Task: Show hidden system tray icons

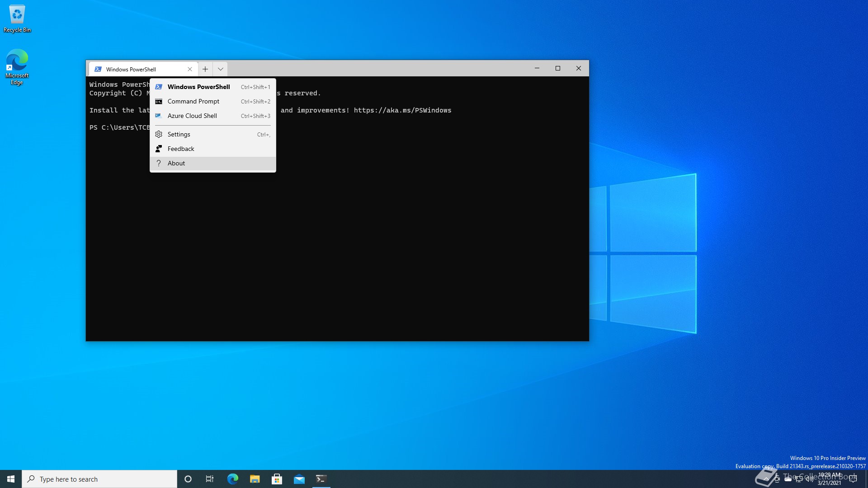Action: point(766,479)
